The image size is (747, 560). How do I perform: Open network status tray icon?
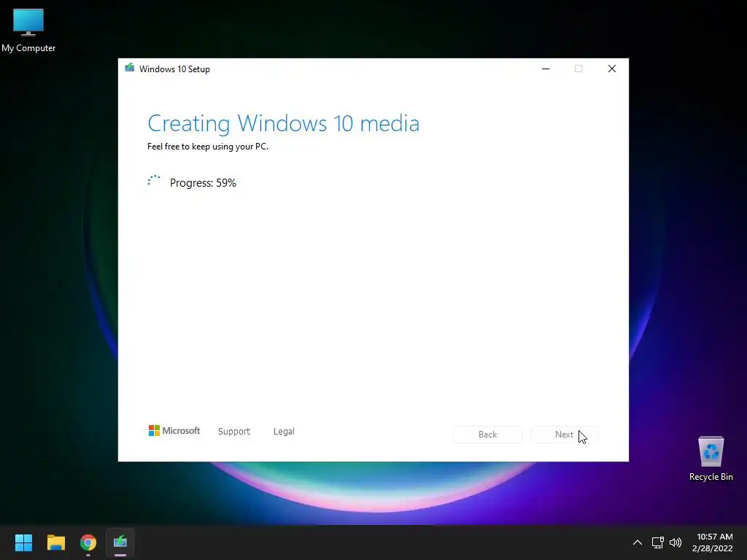click(657, 542)
